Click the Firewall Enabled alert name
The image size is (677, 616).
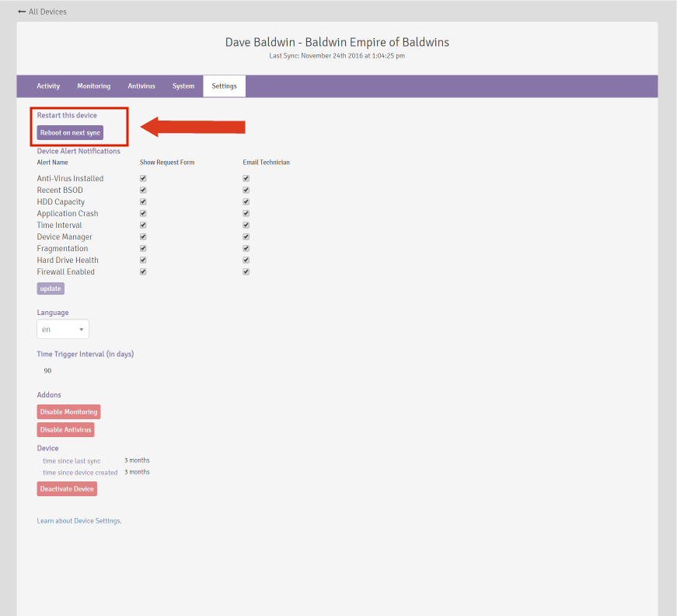[x=65, y=271]
